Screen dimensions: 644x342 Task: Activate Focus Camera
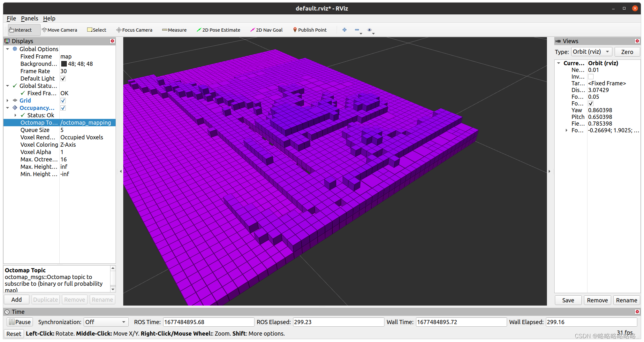134,30
